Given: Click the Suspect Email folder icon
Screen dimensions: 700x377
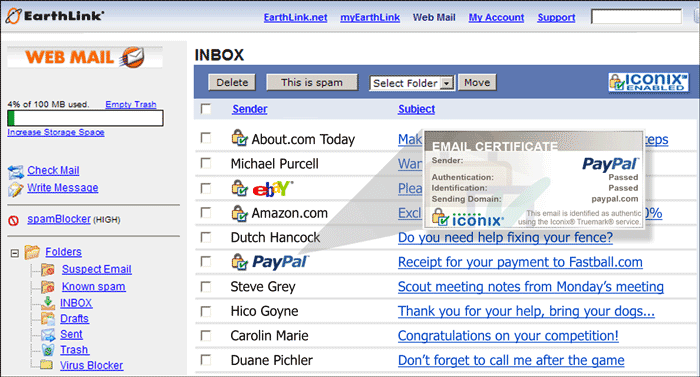Looking at the screenshot, I should click(48, 270).
